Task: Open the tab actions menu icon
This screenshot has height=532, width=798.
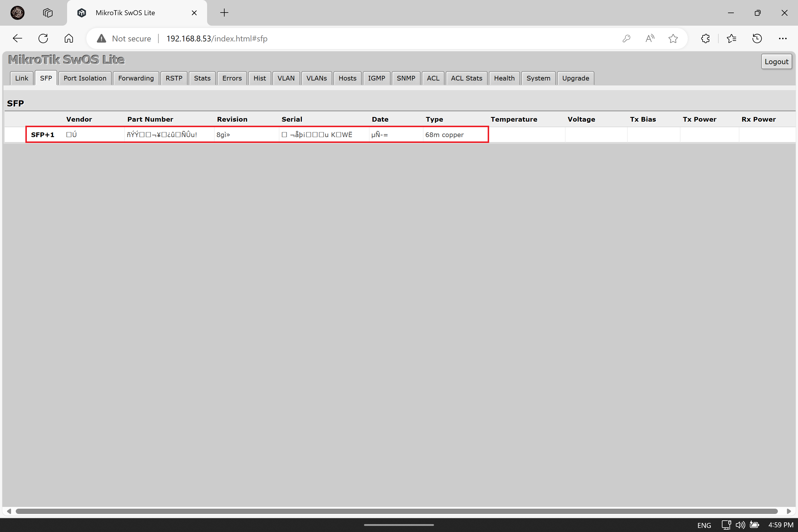Action: click(x=48, y=13)
